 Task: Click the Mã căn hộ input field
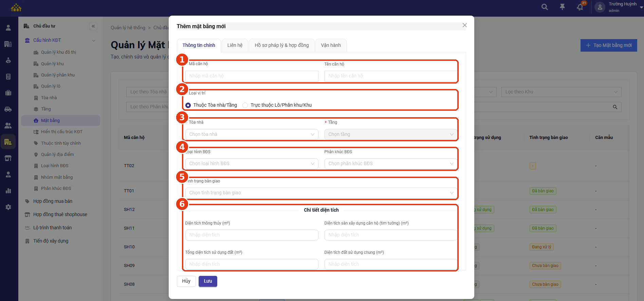[x=252, y=76]
